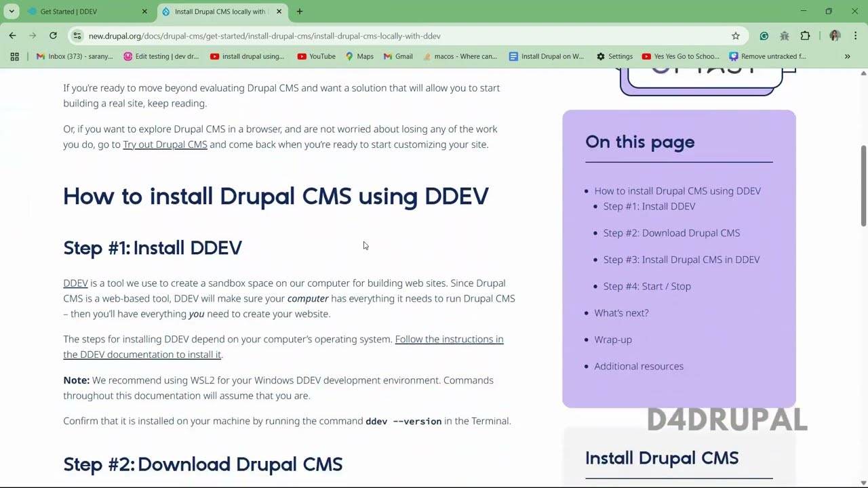
Task: Follow the Try out Drupal CMS link
Action: 165,144
